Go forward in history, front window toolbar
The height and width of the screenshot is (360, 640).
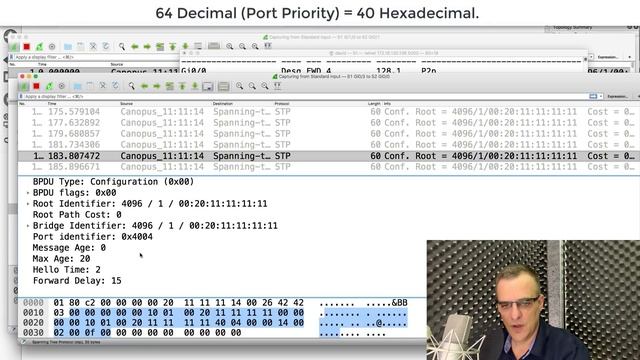[x=157, y=86]
